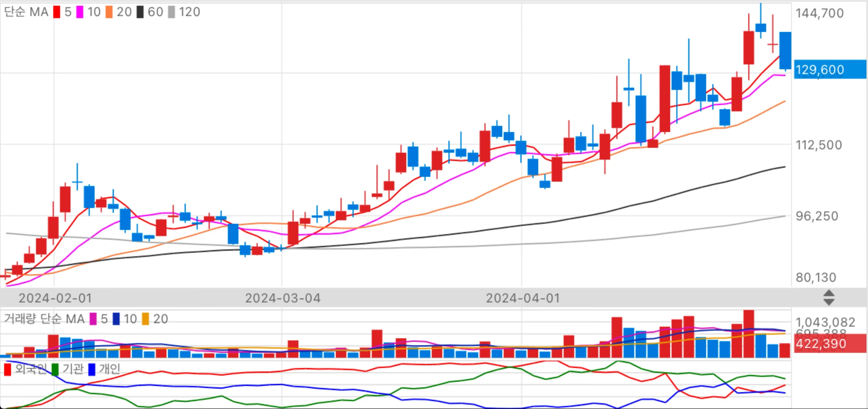Click the gray MA 120 legend swatch

click(171, 12)
